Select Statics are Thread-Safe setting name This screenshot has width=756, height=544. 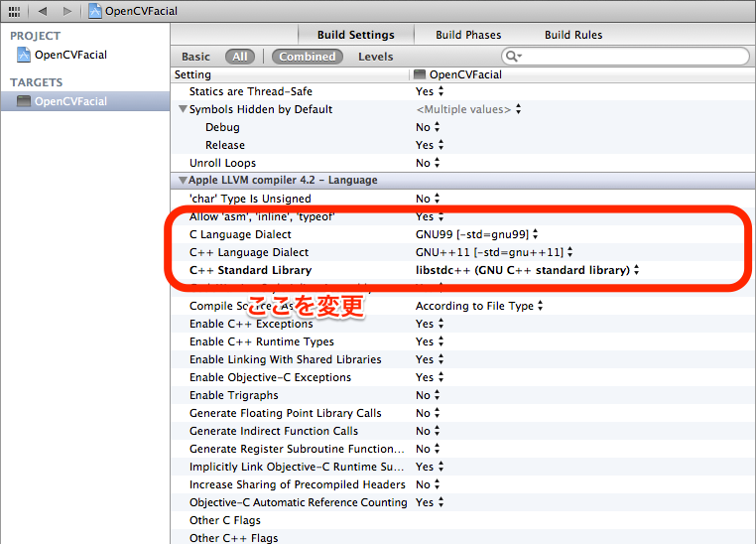251,91
